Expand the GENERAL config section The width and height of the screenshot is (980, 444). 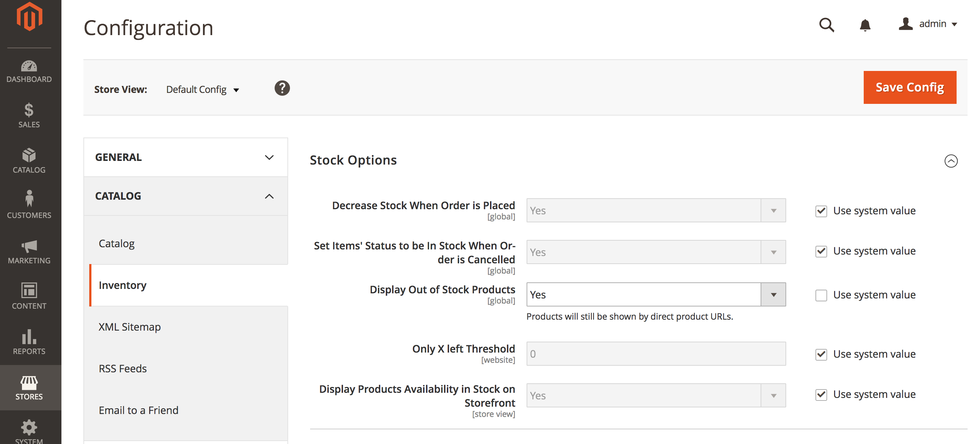pos(186,157)
